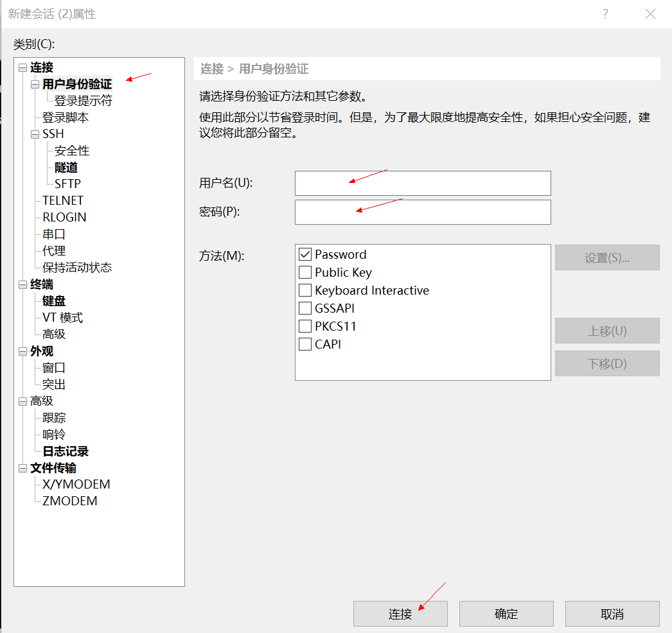Collapse the SSH tree branch
672x633 pixels.
coord(35,134)
